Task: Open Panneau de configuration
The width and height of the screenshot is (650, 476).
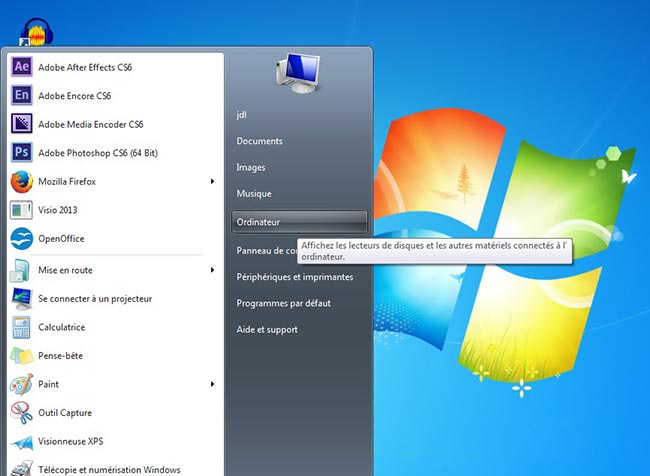Action: 267,250
